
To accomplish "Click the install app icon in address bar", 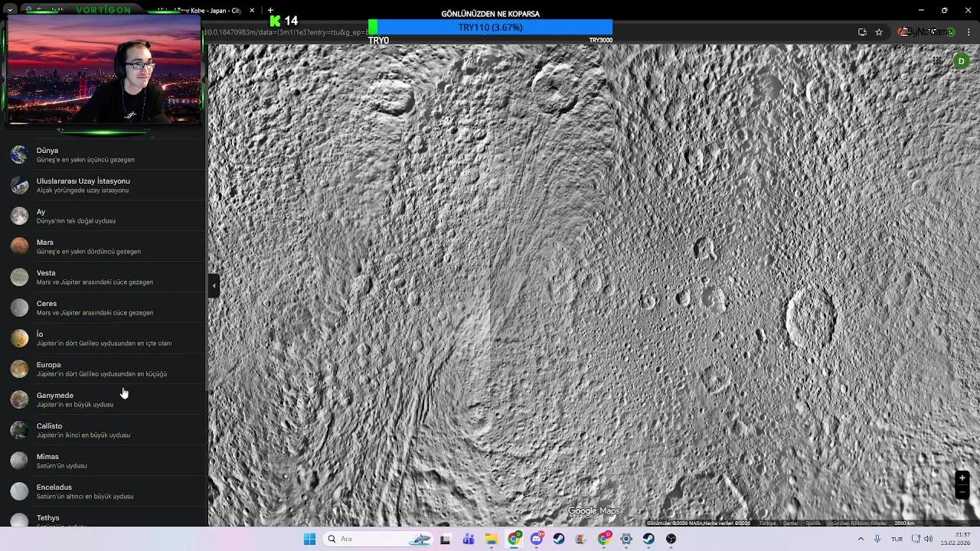I will pos(862,32).
